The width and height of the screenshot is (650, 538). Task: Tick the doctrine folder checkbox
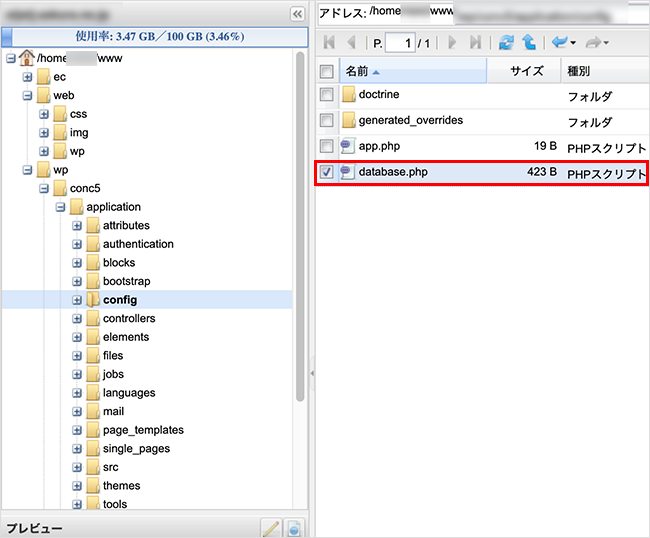[x=327, y=95]
